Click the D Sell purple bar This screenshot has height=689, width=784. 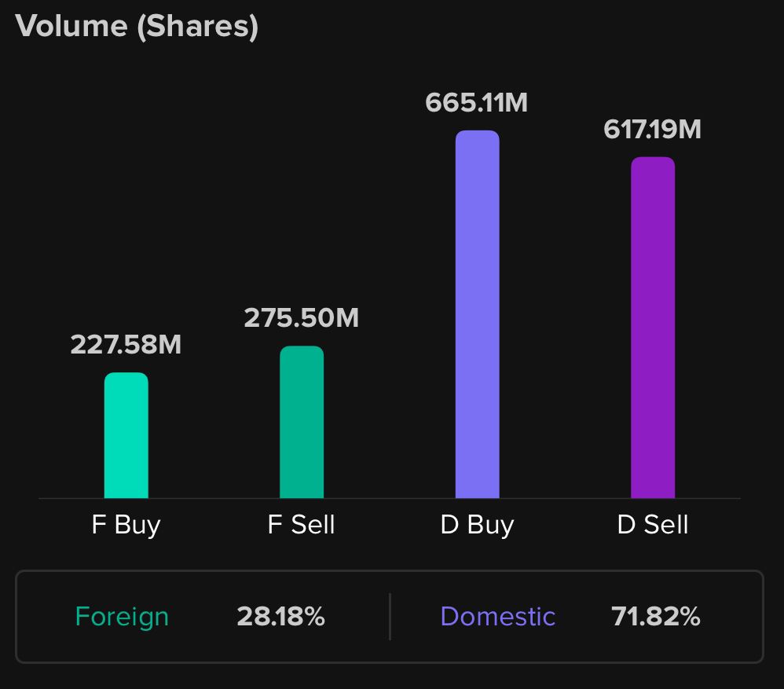pos(653,328)
